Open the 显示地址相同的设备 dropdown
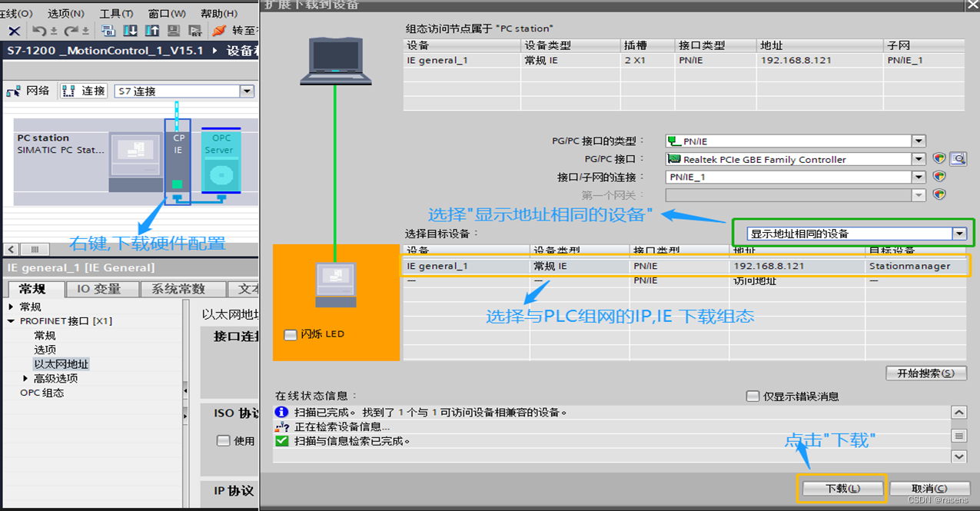The image size is (980, 511). pos(958,234)
